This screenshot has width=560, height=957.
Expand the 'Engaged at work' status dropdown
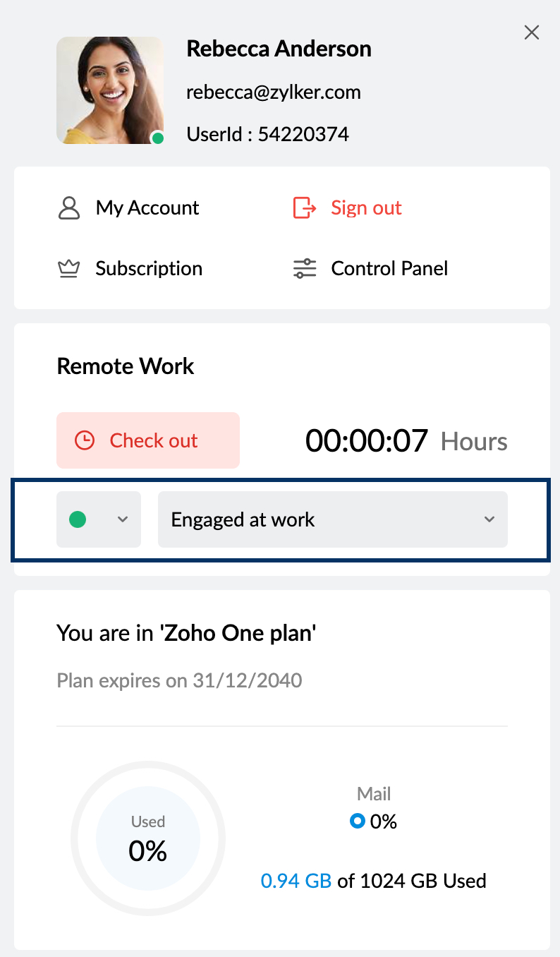pos(332,519)
